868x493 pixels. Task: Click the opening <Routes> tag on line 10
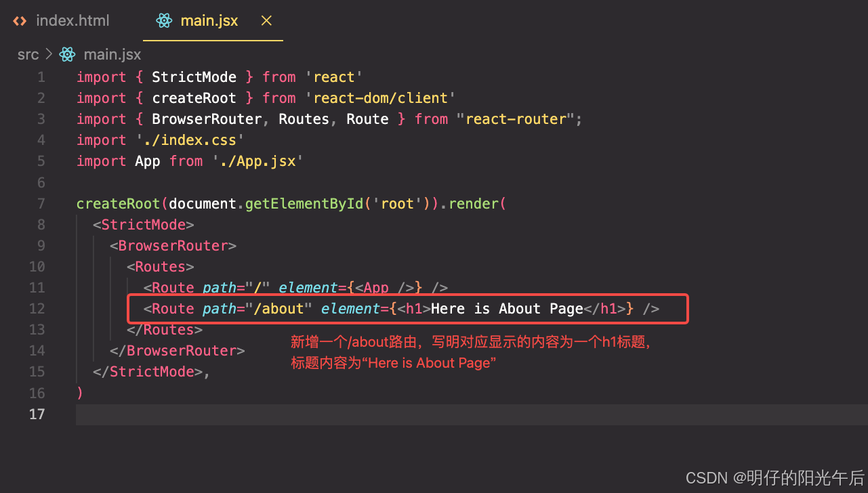click(161, 267)
